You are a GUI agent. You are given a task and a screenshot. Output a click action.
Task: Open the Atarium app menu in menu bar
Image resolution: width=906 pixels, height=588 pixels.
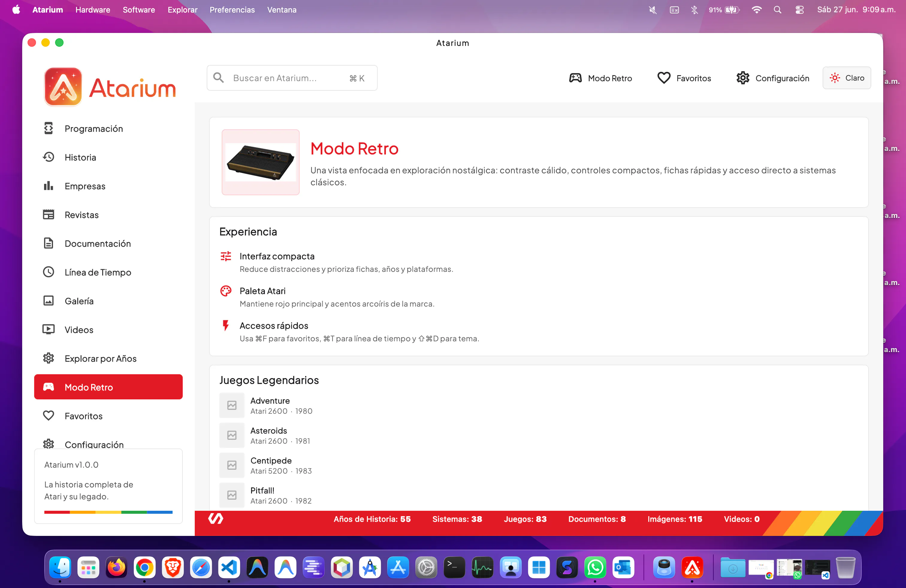tap(48, 10)
